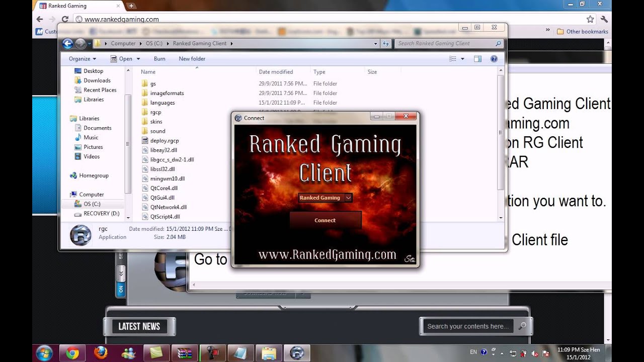Select Pictures under Libraries
This screenshot has height=362, width=644.
pyautogui.click(x=89, y=147)
